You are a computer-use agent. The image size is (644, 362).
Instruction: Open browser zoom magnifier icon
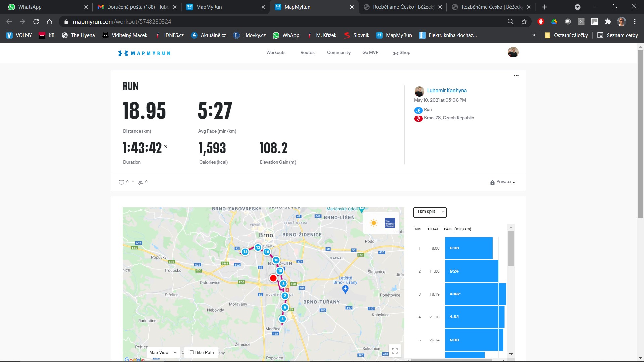pyautogui.click(x=511, y=22)
